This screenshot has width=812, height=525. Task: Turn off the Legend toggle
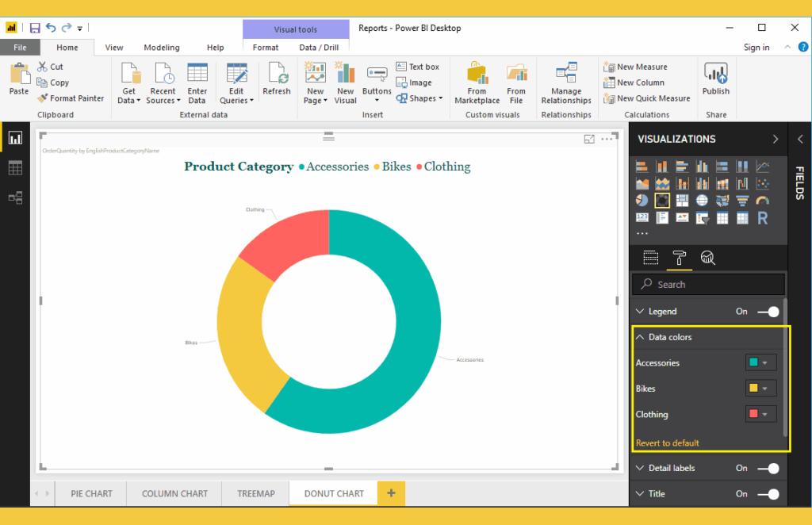[768, 312]
